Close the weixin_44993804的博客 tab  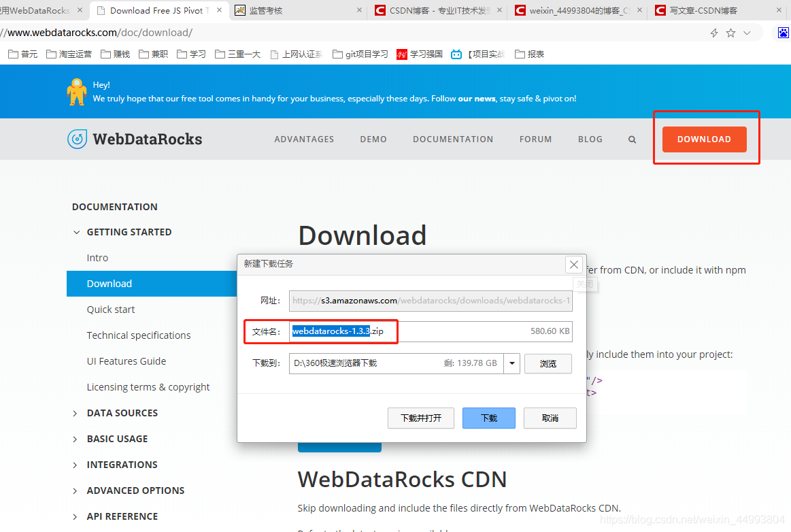coord(639,10)
